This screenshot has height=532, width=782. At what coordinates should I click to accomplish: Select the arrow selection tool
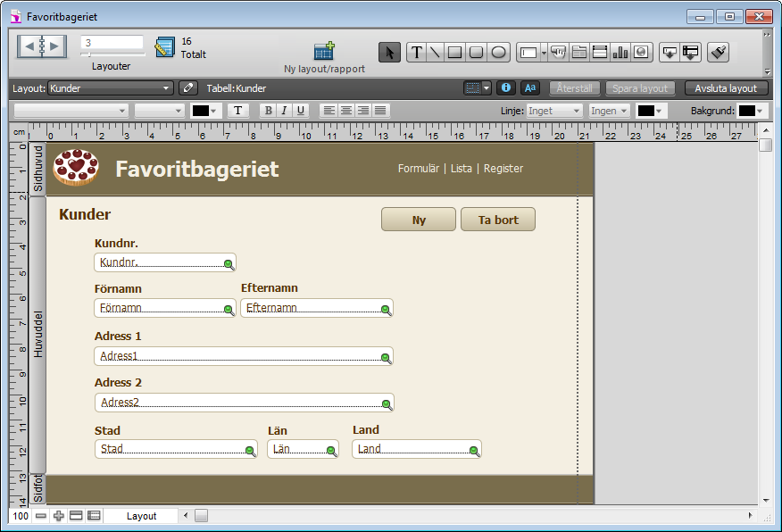tap(389, 53)
